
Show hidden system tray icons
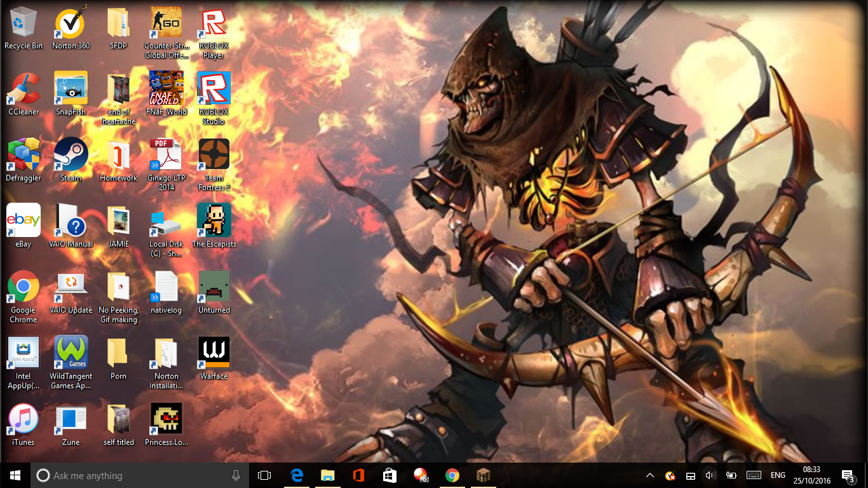(x=649, y=475)
